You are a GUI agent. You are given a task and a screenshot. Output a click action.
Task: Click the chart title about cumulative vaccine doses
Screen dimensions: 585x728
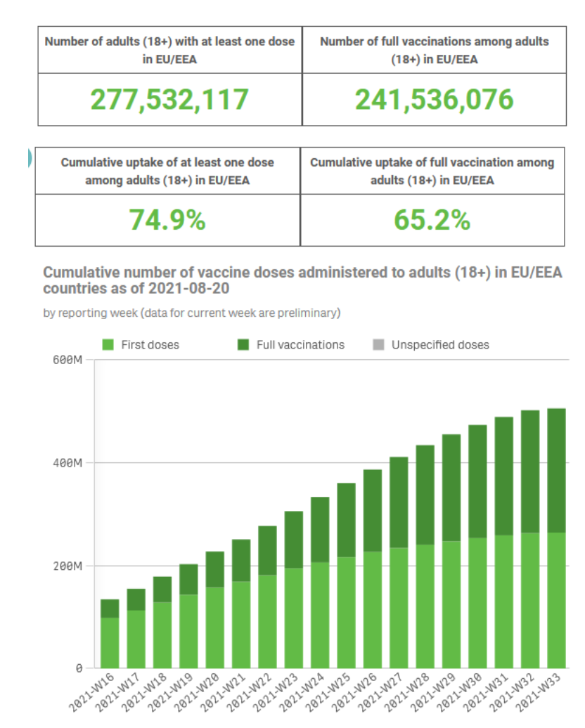[x=302, y=280]
